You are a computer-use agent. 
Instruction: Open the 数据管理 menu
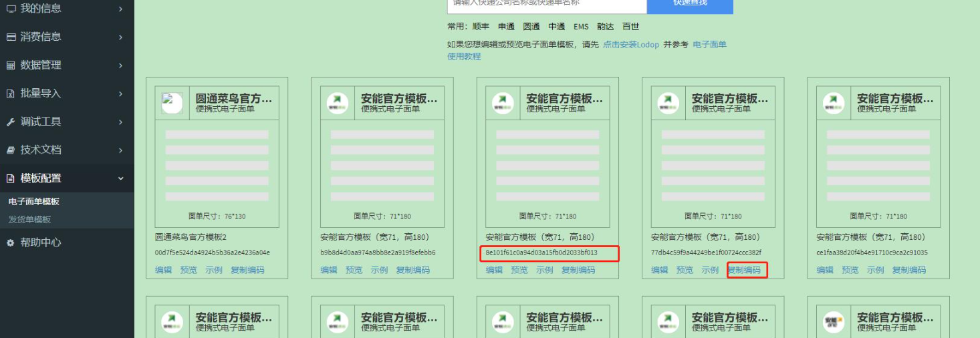(67, 65)
